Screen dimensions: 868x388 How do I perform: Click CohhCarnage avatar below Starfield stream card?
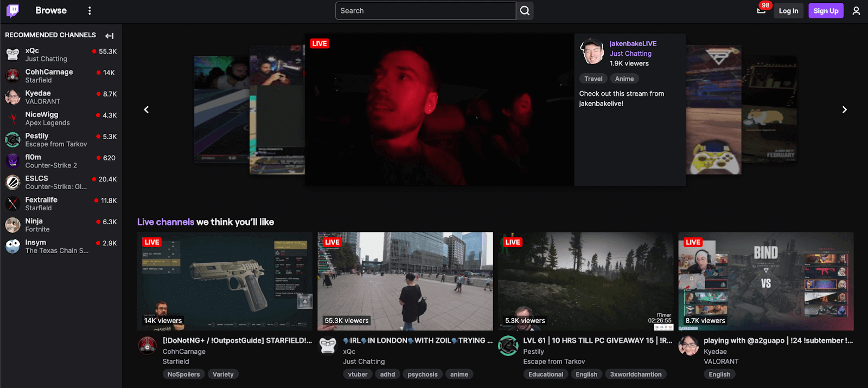(148, 346)
